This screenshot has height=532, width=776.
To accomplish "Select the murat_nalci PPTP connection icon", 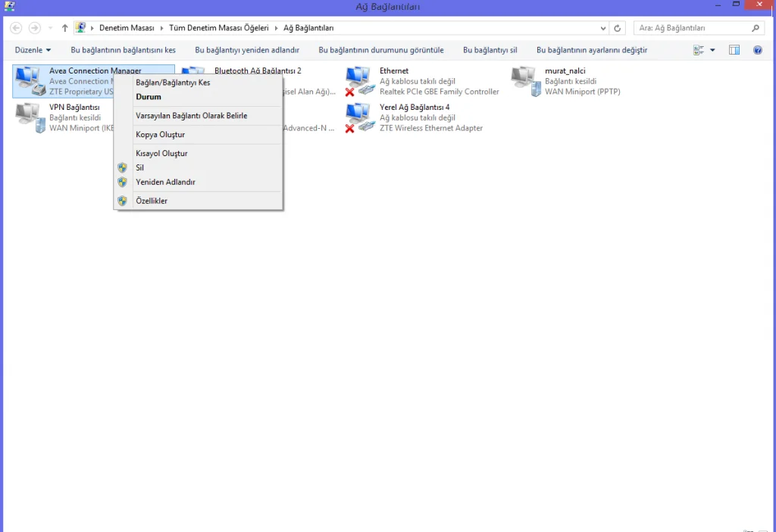I will [x=526, y=80].
